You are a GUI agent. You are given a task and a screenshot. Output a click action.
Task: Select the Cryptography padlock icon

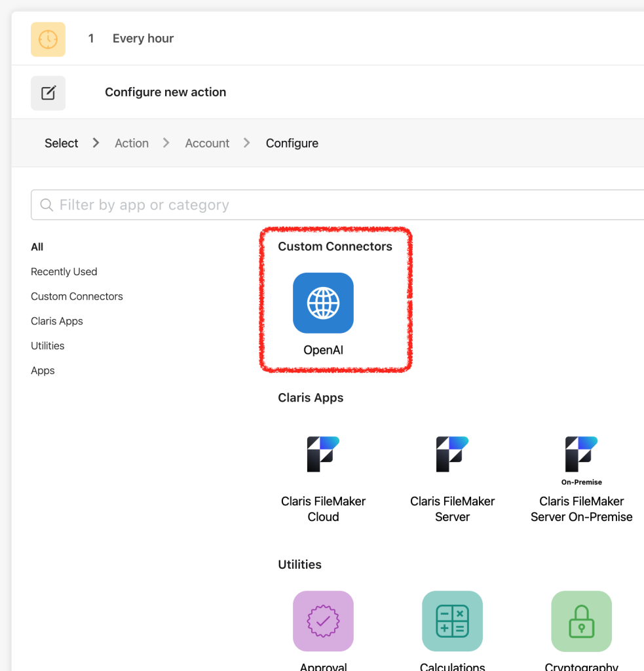(x=581, y=621)
